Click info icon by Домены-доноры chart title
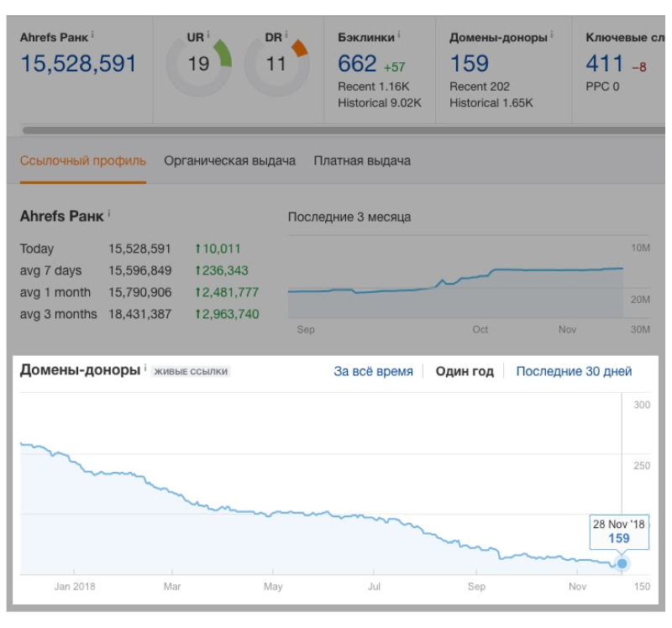This screenshot has height=628, width=672. pos(145,369)
